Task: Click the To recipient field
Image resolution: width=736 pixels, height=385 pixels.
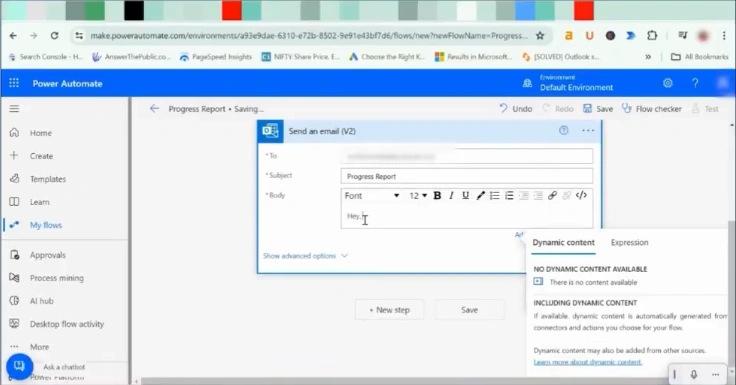Action: coord(467,156)
